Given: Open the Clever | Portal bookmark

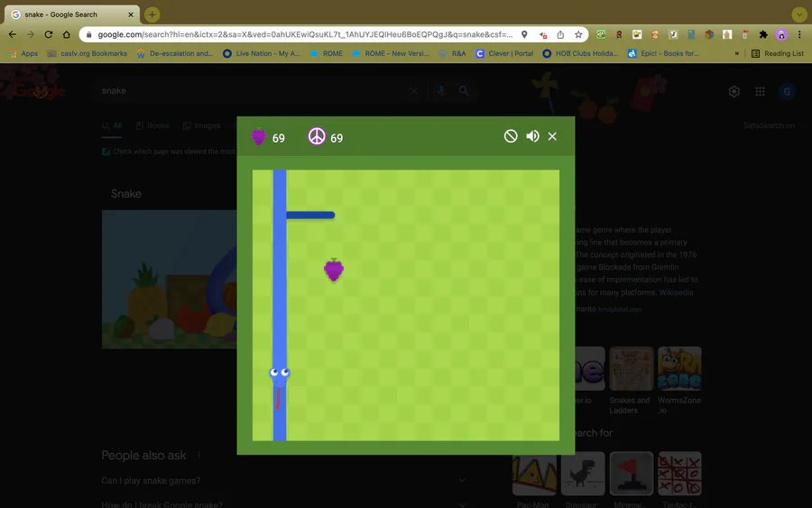Looking at the screenshot, I should tap(504, 53).
